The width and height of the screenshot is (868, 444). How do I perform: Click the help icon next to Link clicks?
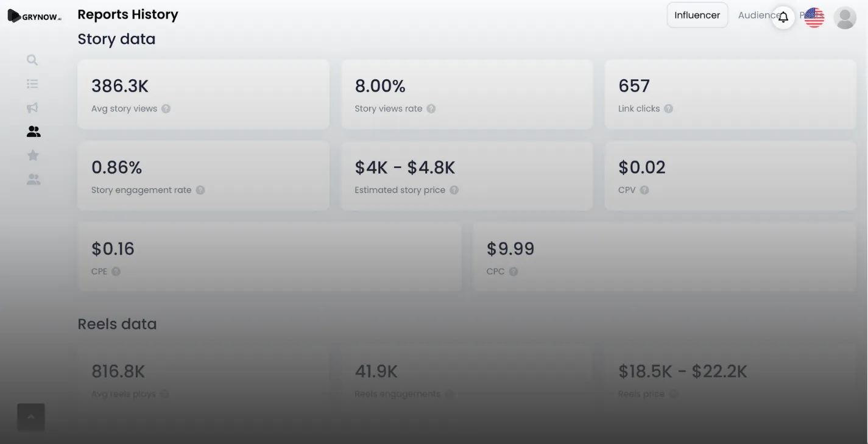click(668, 109)
